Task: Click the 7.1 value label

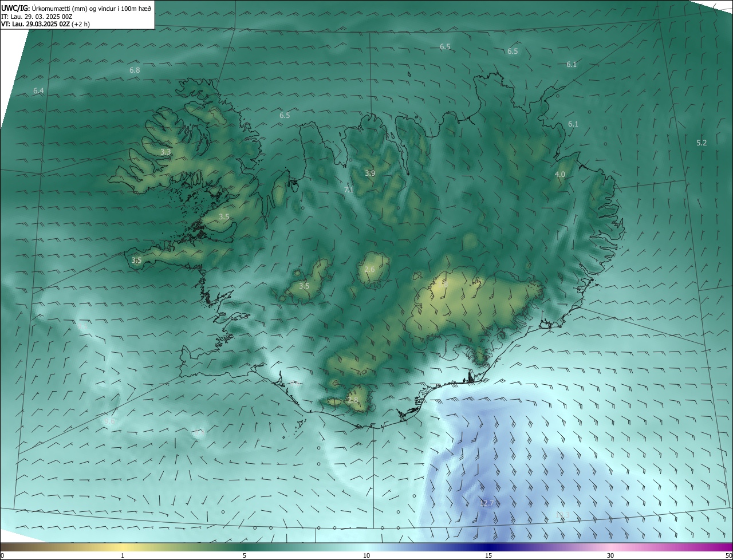Action: (349, 190)
